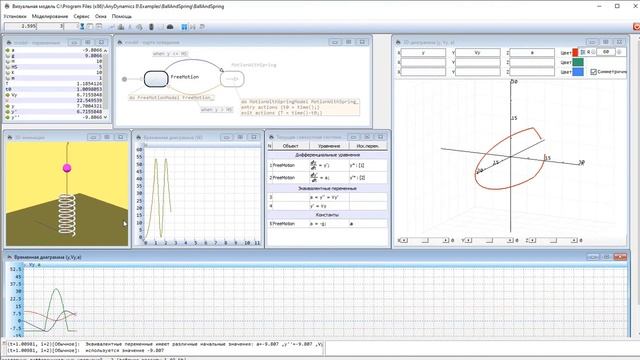Click the y,Vy,a legend in the bottom diagram

tap(32, 265)
